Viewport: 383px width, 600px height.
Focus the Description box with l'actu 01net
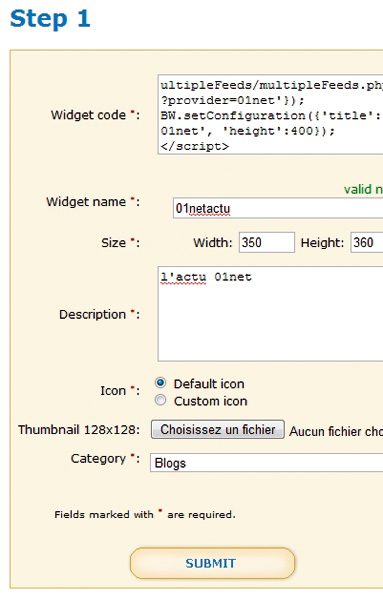coord(270,314)
